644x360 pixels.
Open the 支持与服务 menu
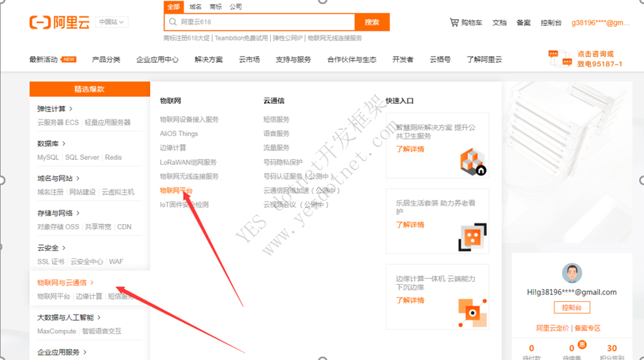[293, 59]
